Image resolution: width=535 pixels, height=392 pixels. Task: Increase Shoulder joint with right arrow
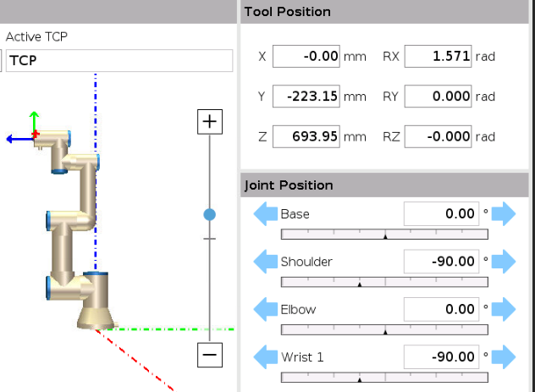[504, 262]
